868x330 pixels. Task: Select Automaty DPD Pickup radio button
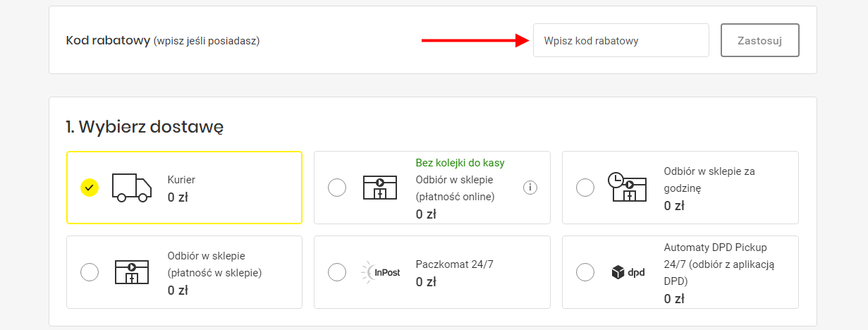click(x=585, y=272)
